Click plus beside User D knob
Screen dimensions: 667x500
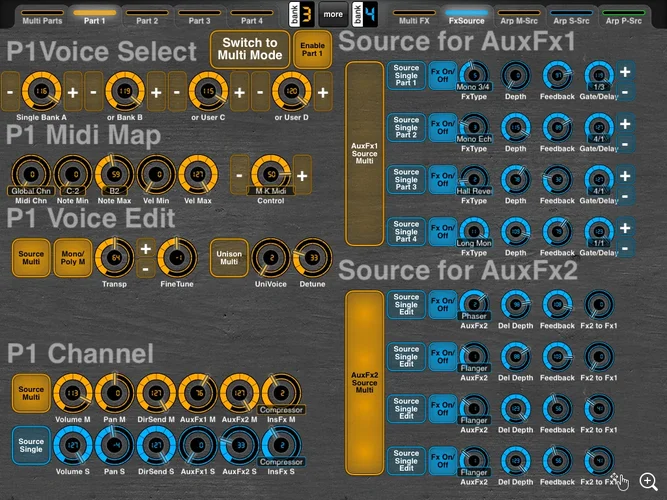323,92
